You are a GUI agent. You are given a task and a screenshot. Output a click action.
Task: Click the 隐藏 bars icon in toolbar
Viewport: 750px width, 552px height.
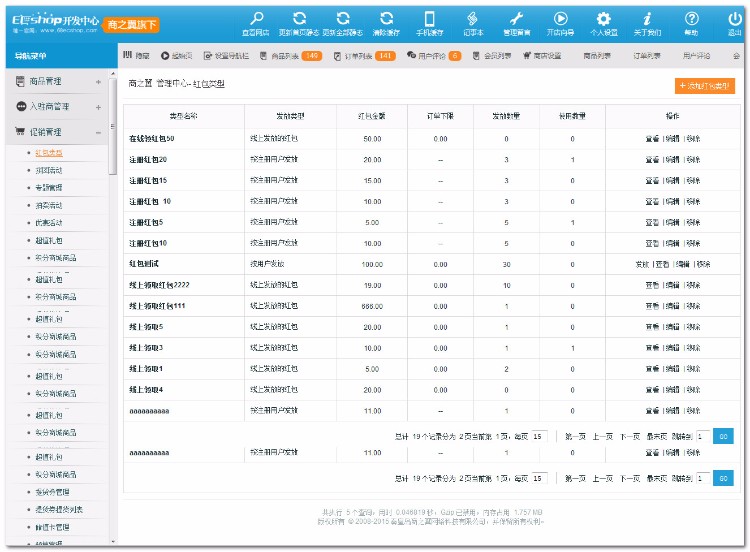tap(127, 55)
